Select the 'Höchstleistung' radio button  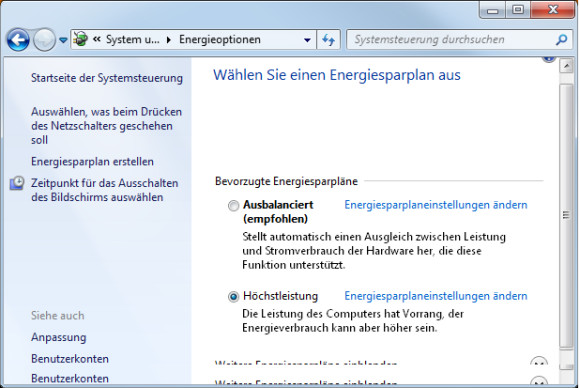point(233,297)
